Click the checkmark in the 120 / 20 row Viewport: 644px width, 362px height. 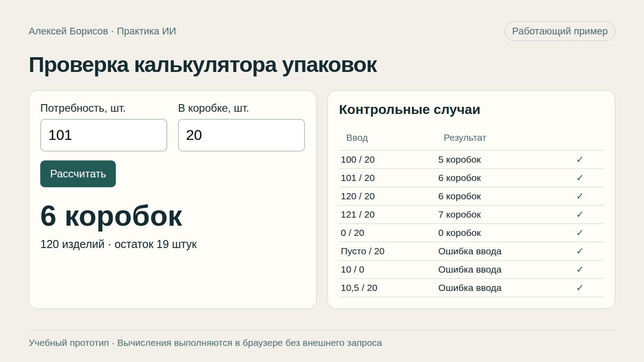pos(580,196)
